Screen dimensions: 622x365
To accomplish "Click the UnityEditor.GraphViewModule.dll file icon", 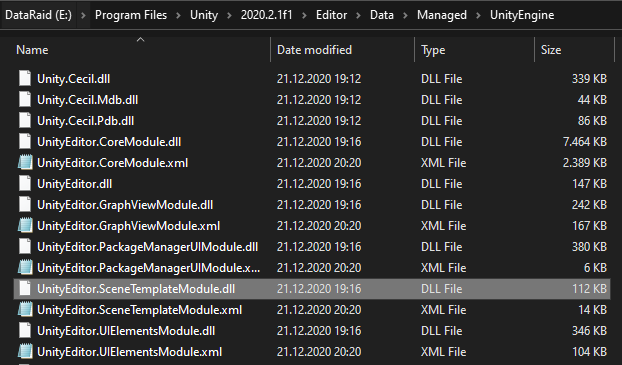I will [25, 205].
